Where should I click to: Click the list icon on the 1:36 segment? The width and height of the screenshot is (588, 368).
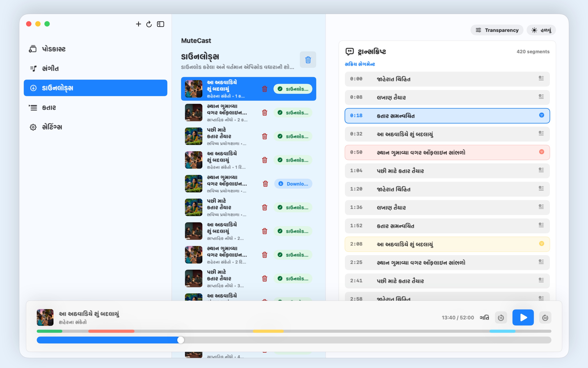[541, 207]
